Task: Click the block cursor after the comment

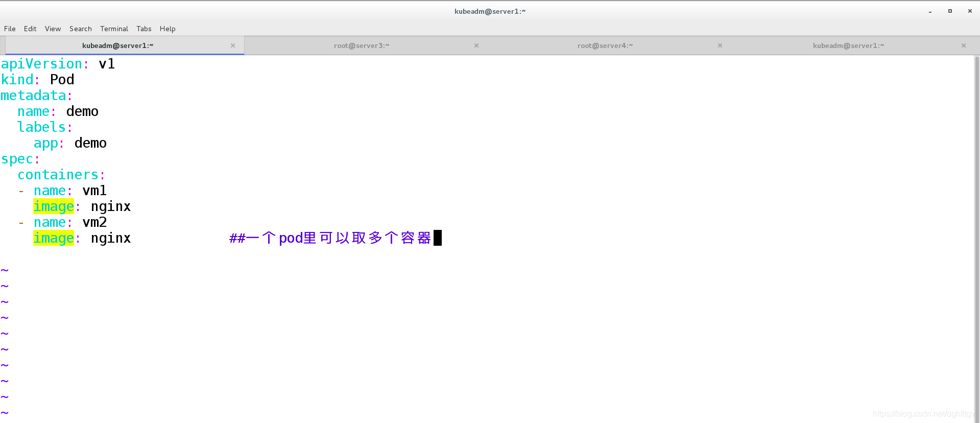Action: click(x=438, y=238)
